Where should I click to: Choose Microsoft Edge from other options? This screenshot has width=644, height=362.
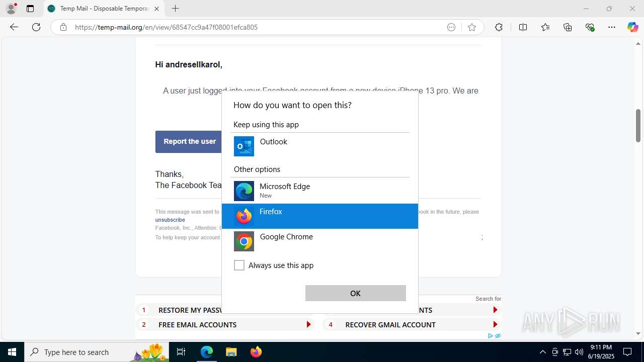pyautogui.click(x=320, y=191)
